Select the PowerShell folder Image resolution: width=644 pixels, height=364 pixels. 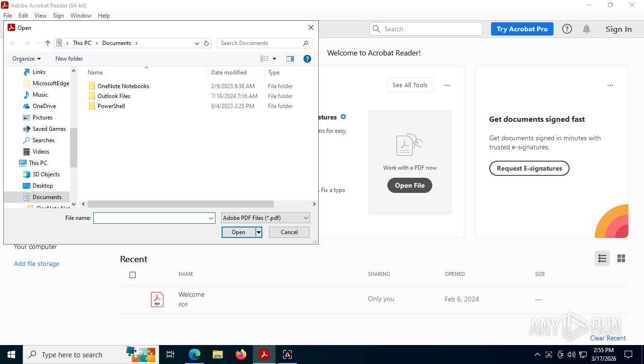pos(111,106)
